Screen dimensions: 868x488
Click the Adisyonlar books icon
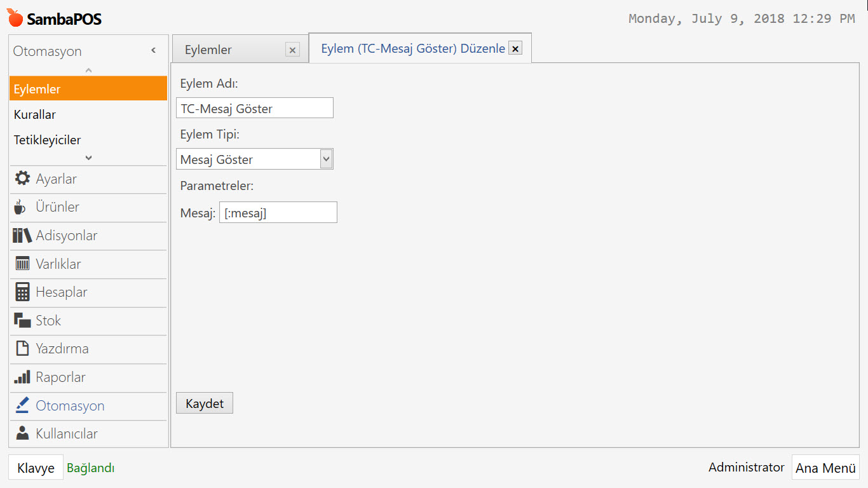coord(22,235)
